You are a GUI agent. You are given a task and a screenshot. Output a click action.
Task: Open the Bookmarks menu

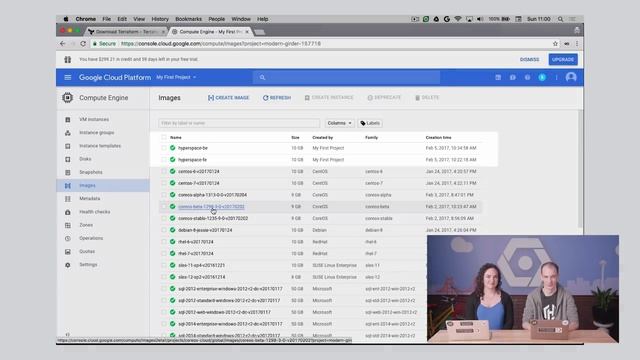[x=189, y=19]
